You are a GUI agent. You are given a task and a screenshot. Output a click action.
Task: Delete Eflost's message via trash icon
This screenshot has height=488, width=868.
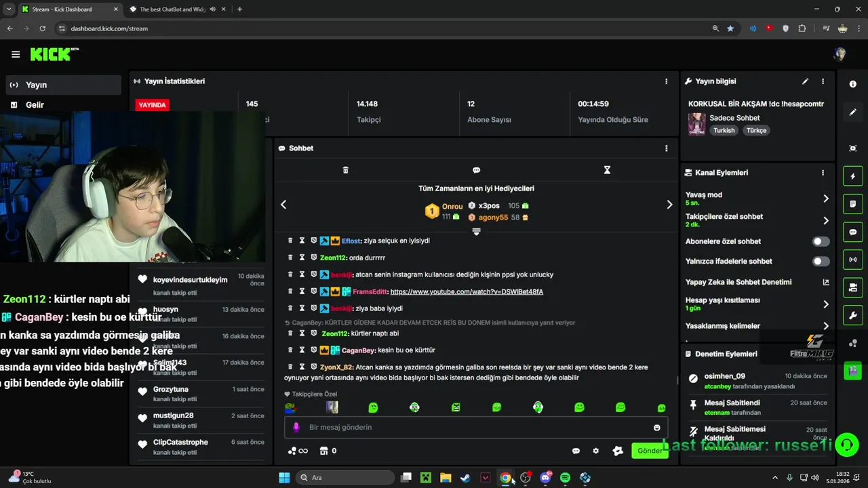pyautogui.click(x=290, y=241)
